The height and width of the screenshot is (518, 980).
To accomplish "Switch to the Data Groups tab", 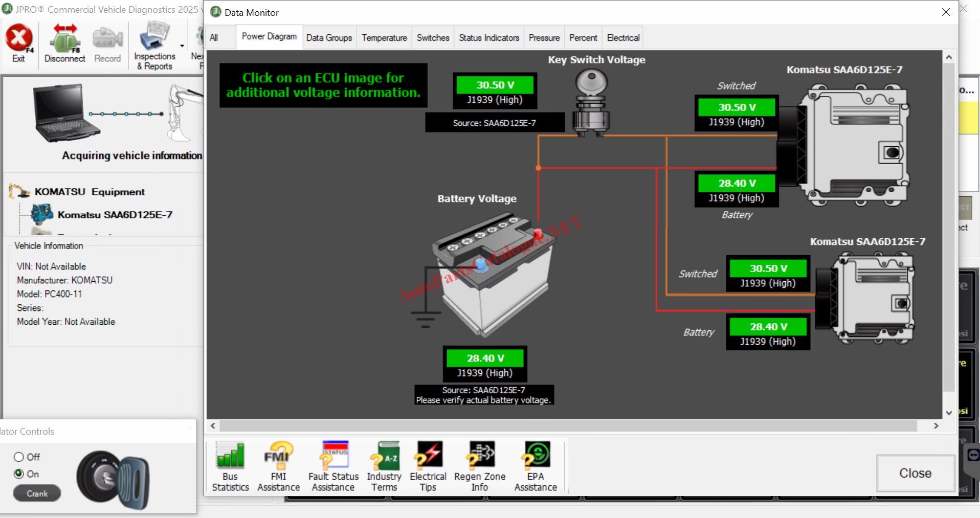I will click(329, 38).
